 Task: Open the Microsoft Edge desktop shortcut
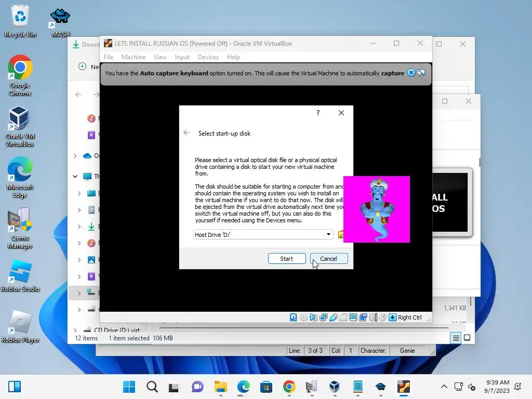[x=20, y=178]
